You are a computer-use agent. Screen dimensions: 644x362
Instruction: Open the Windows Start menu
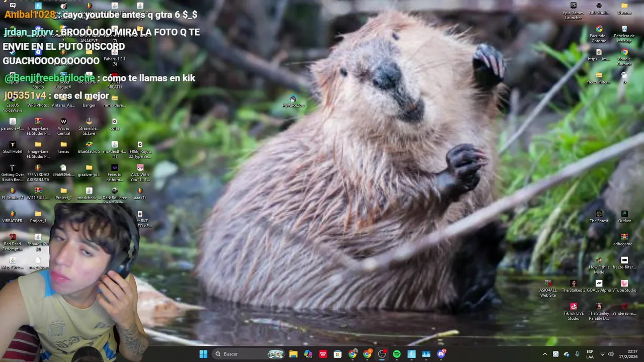(203, 354)
